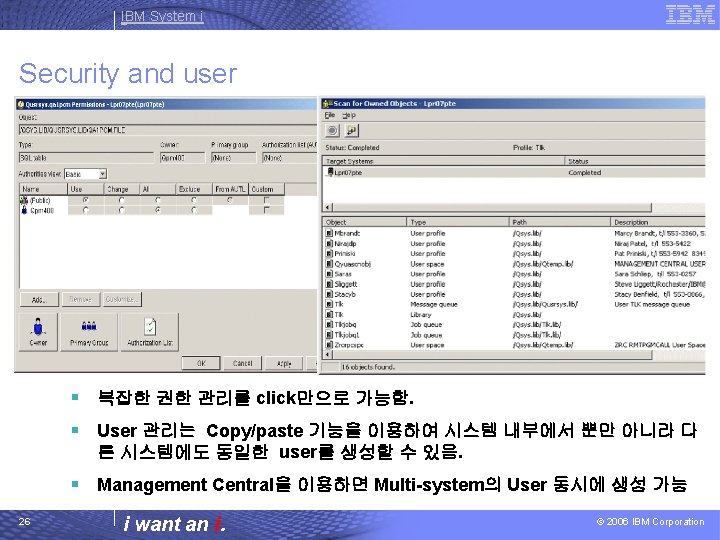The height and width of the screenshot is (540, 720).
Task: Click the Tlk message queue row icon
Action: coord(329,304)
